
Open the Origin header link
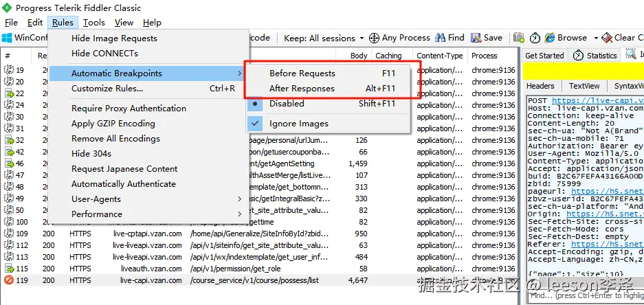point(605,214)
